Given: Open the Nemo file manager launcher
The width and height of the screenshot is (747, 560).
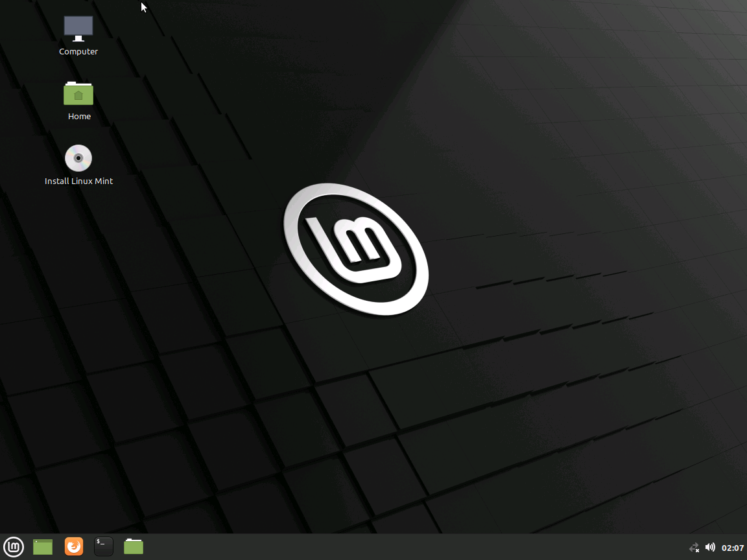Looking at the screenshot, I should click(x=133, y=546).
